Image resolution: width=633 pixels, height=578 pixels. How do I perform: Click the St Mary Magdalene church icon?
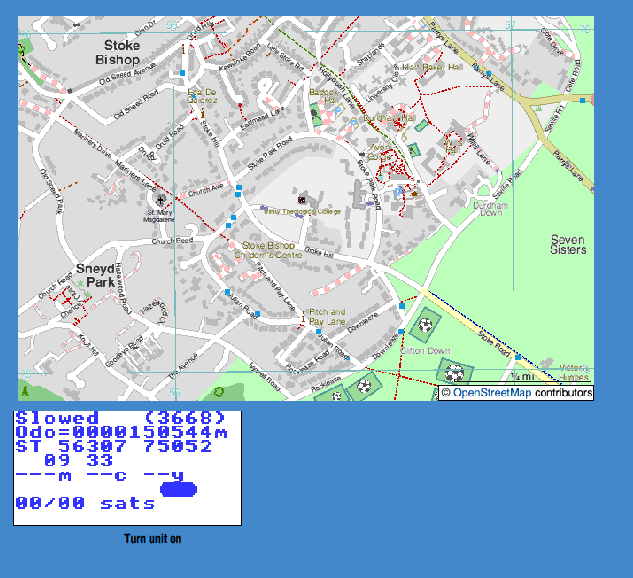(161, 199)
